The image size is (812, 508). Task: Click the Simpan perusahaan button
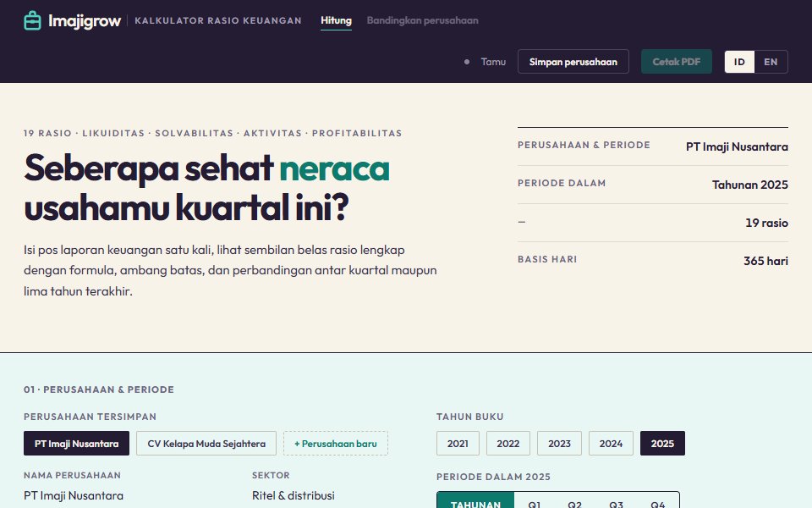(x=573, y=62)
